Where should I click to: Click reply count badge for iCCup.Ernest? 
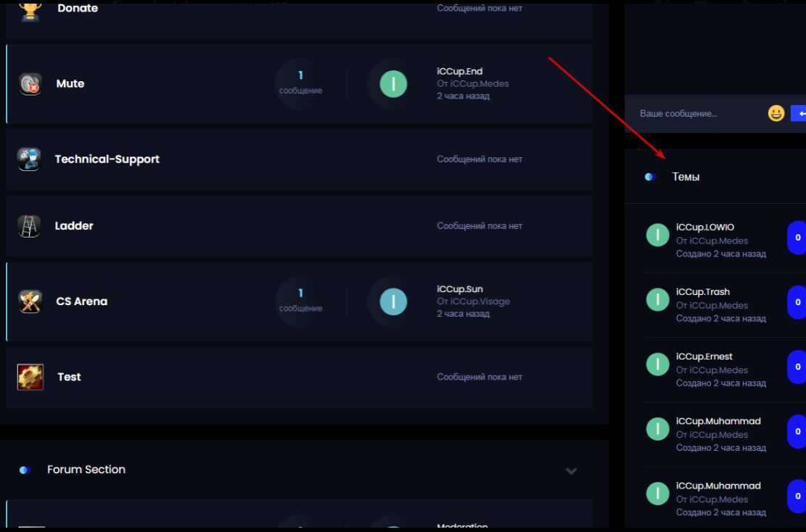pyautogui.click(x=797, y=367)
